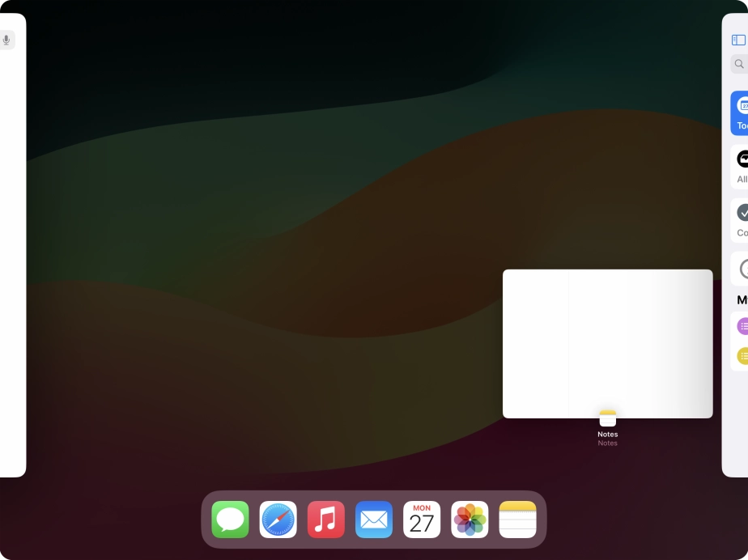Launch Photos from the dock
Image resolution: width=748 pixels, height=560 pixels.
470,520
